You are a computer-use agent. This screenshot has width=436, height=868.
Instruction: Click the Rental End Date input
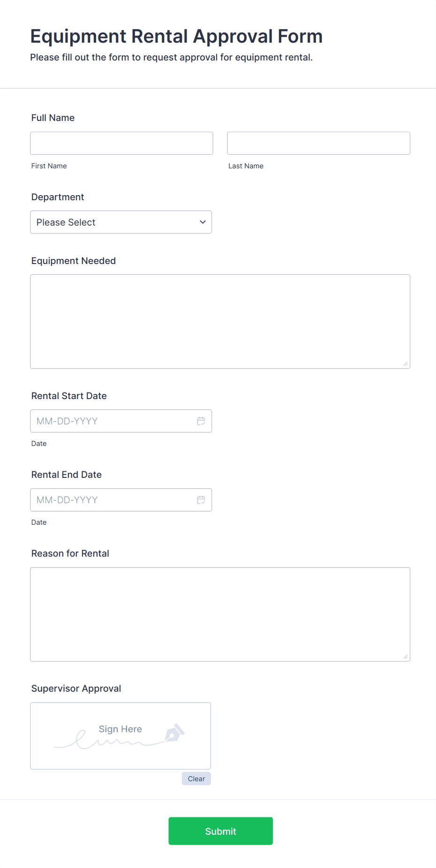coord(113,500)
